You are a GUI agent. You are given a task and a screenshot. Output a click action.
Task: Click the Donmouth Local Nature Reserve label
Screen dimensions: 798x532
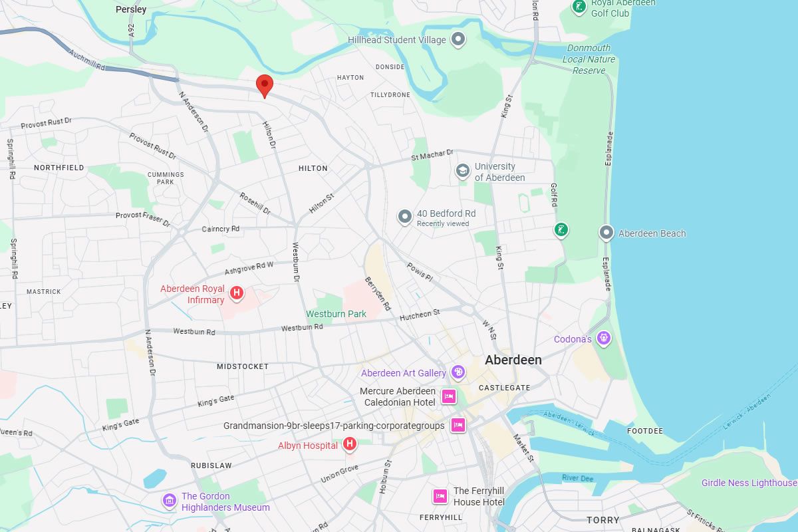click(x=589, y=59)
